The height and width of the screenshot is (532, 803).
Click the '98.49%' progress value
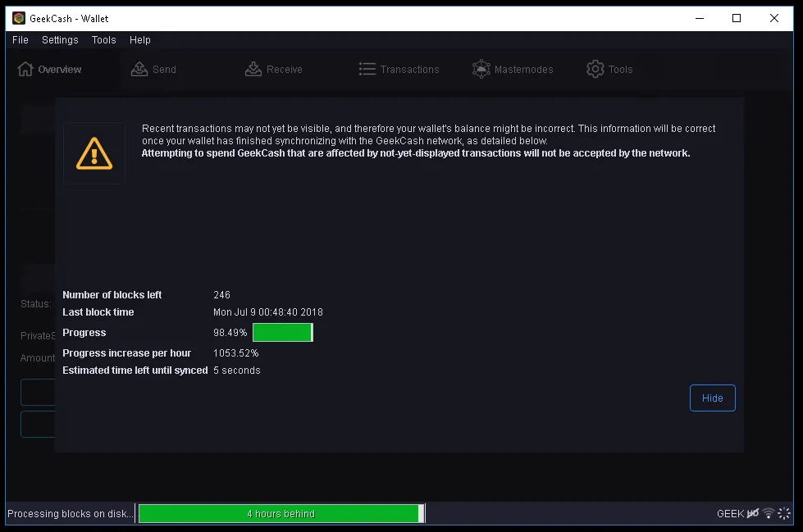[230, 332]
